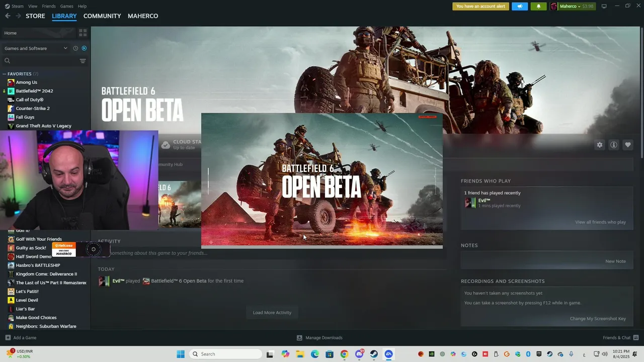
Task: Select Liar's Bar in library list
Action: 25,309
